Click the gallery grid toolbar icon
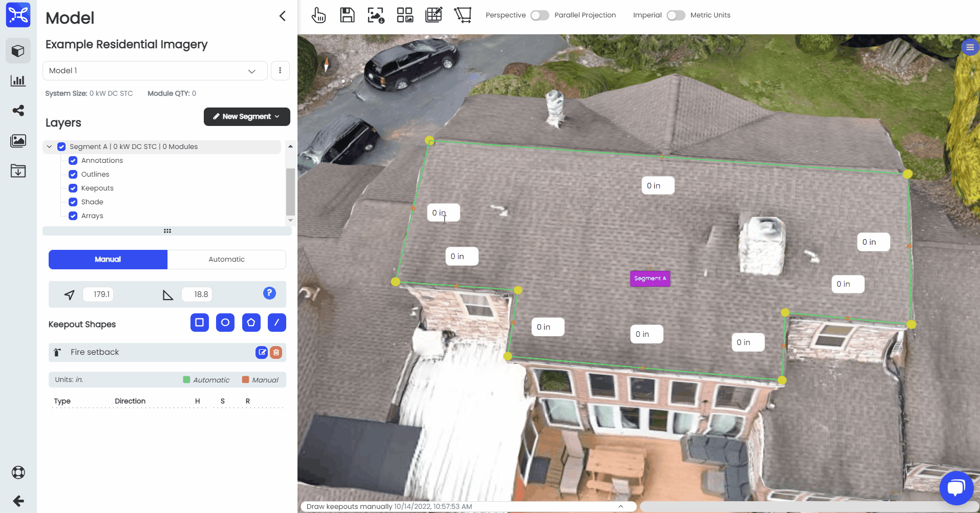The image size is (980, 513). [x=404, y=15]
